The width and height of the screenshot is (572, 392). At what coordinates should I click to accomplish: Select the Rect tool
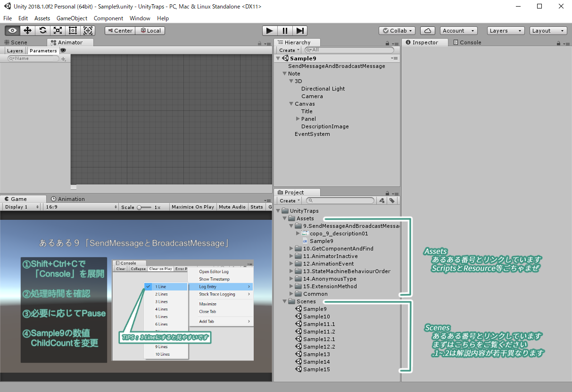(73, 30)
